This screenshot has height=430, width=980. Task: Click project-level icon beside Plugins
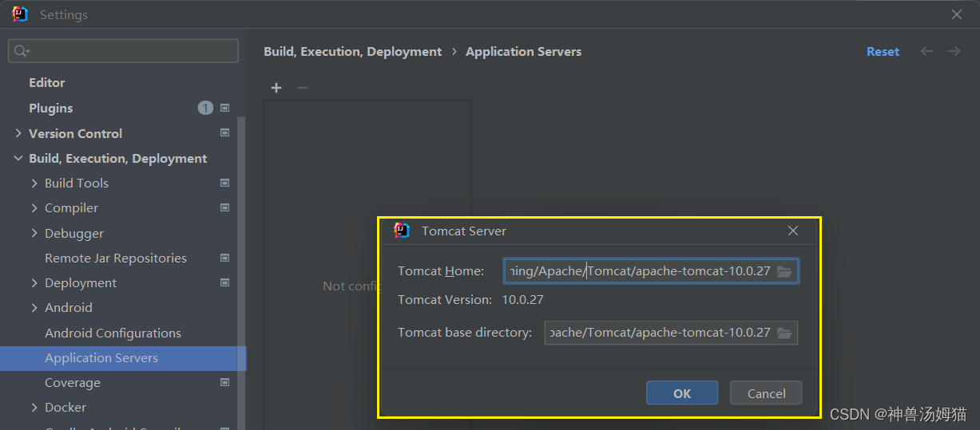click(224, 108)
